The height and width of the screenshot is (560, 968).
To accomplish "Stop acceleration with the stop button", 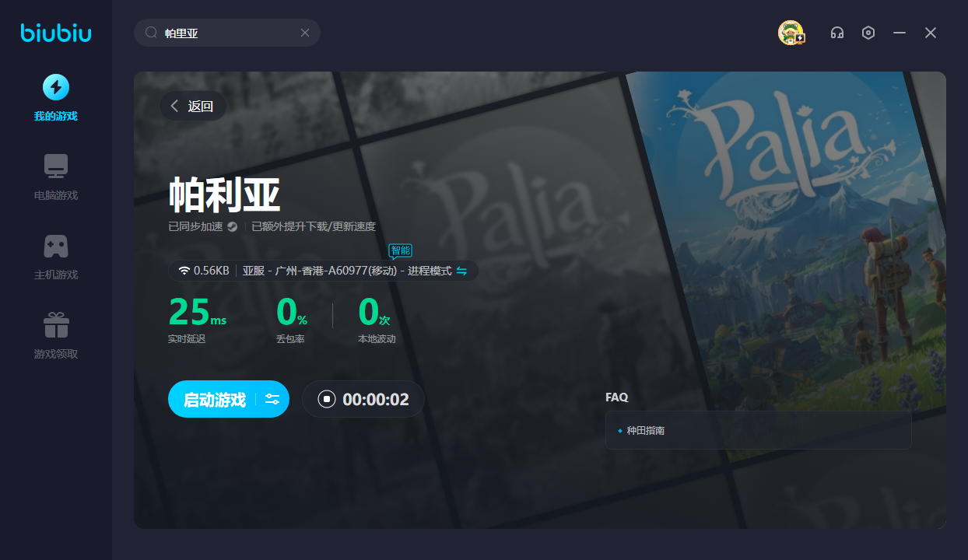I will click(327, 399).
